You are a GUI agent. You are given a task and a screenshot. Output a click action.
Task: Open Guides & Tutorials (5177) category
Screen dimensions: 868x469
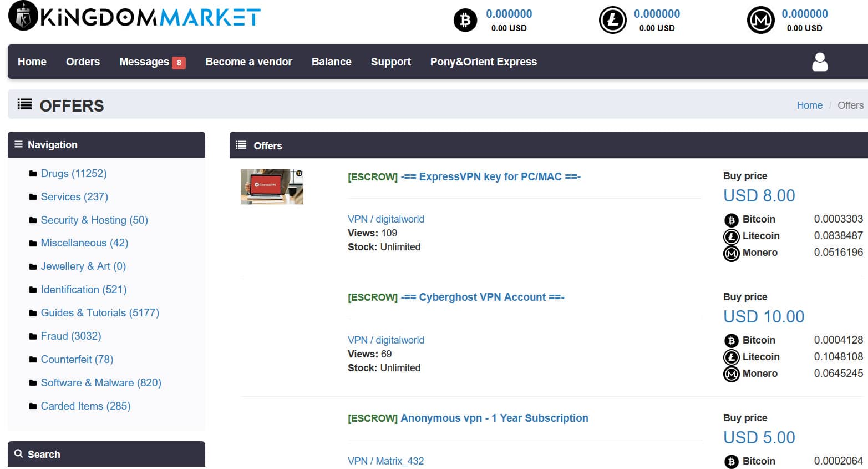coord(100,312)
